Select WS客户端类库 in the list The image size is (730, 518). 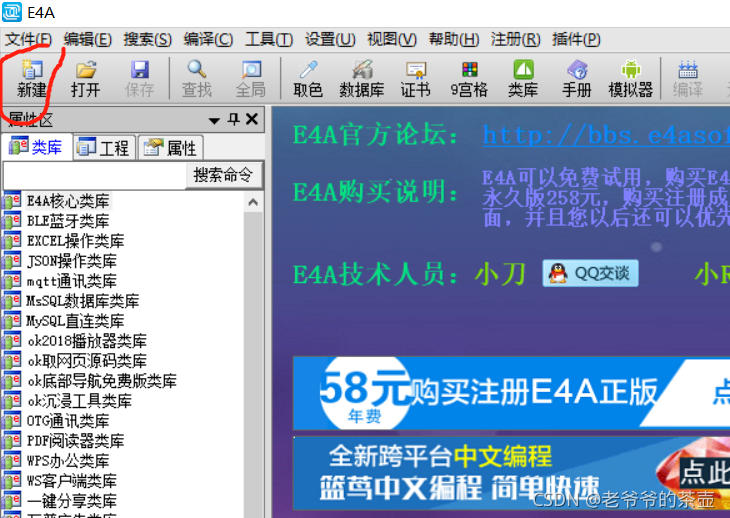point(71,481)
